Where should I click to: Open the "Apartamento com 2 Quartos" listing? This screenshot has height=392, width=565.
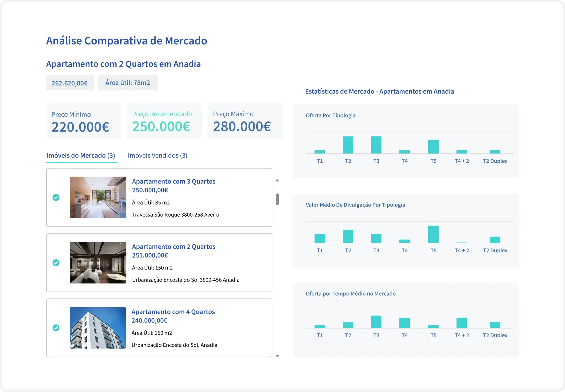click(x=174, y=246)
